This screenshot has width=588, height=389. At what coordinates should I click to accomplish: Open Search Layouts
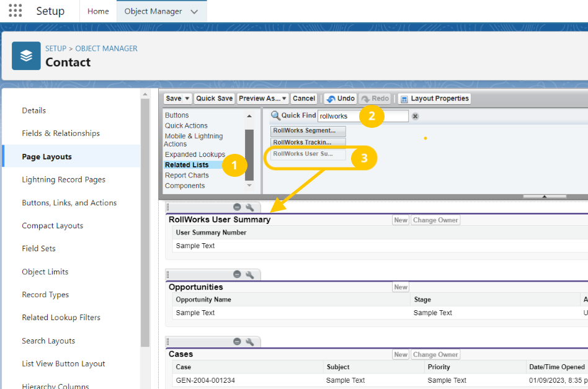coord(48,341)
